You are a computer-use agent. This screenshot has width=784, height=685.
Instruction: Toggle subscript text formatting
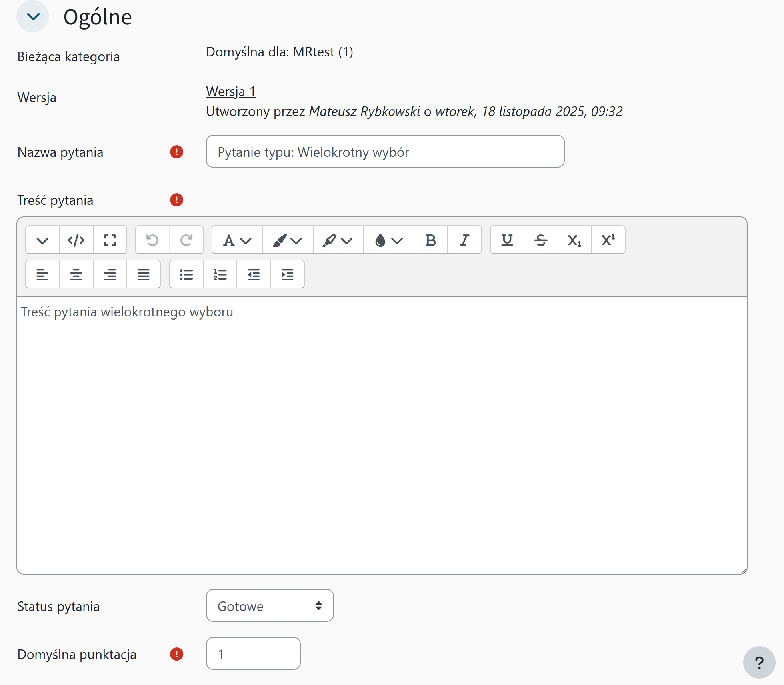574,240
